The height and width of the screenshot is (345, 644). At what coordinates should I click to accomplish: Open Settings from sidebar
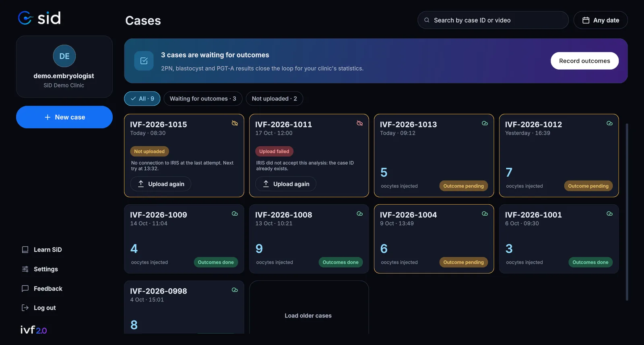tap(40, 269)
